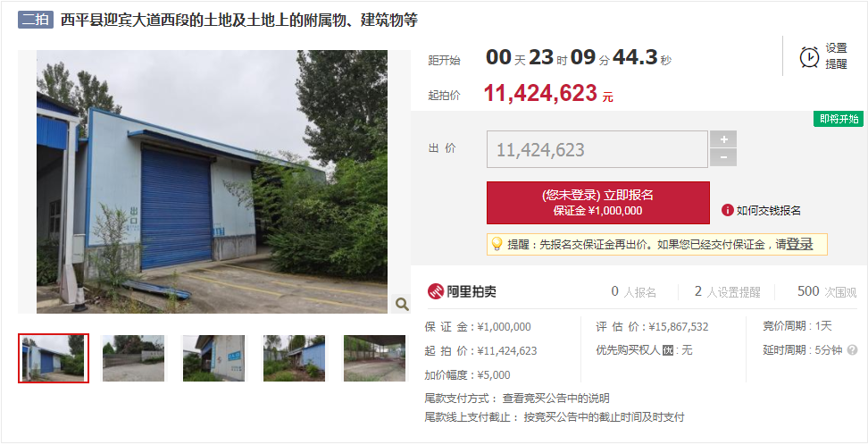
Task: Select the fourth photo thumbnail
Action: [x=294, y=358]
